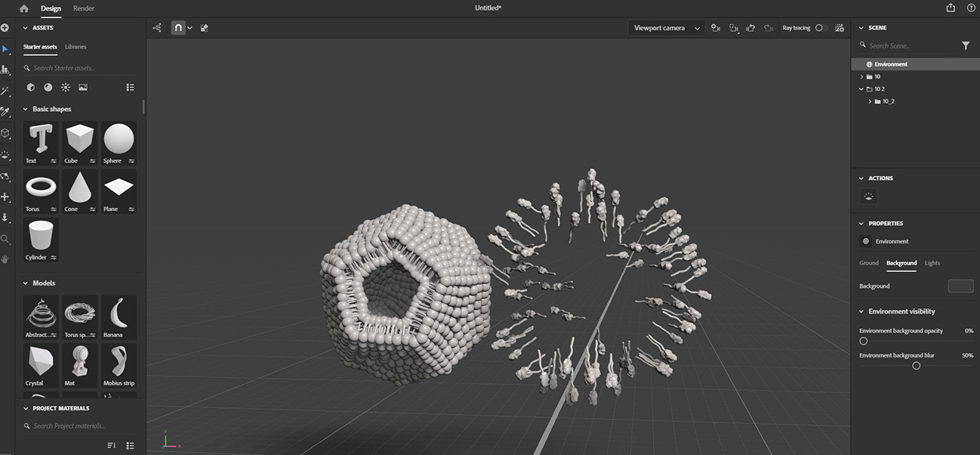Collapse the Basic shapes section
The height and width of the screenshot is (455, 980).
pyautogui.click(x=25, y=109)
